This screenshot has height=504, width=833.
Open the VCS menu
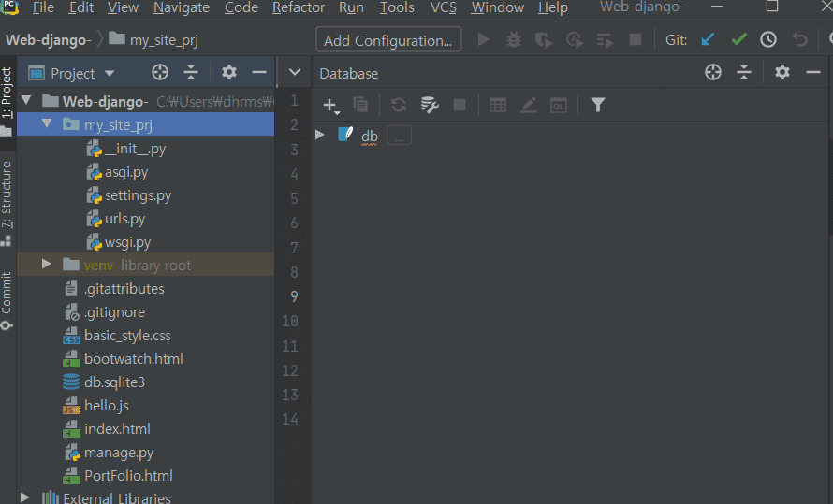[x=443, y=7]
